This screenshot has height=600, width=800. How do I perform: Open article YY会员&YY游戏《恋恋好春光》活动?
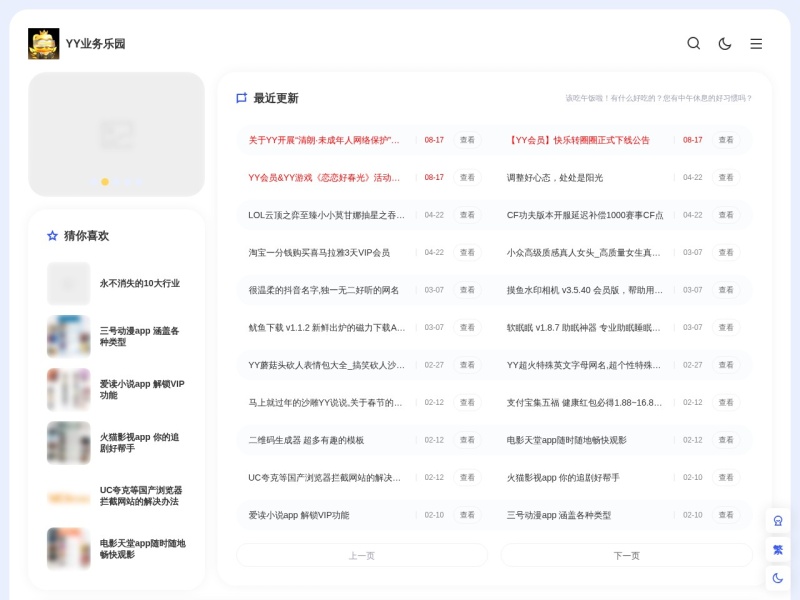pyautogui.click(x=324, y=178)
